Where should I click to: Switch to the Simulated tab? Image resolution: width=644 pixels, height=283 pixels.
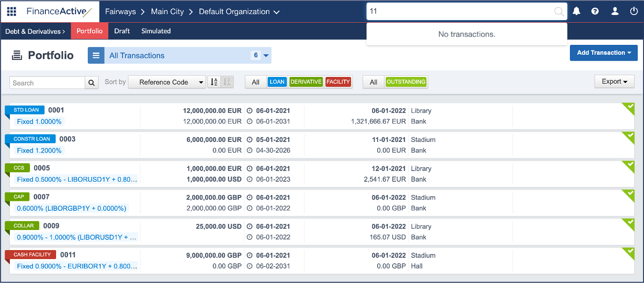pyautogui.click(x=156, y=31)
